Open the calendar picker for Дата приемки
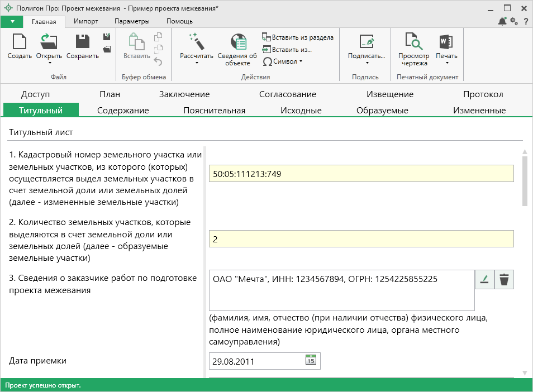 click(311, 360)
